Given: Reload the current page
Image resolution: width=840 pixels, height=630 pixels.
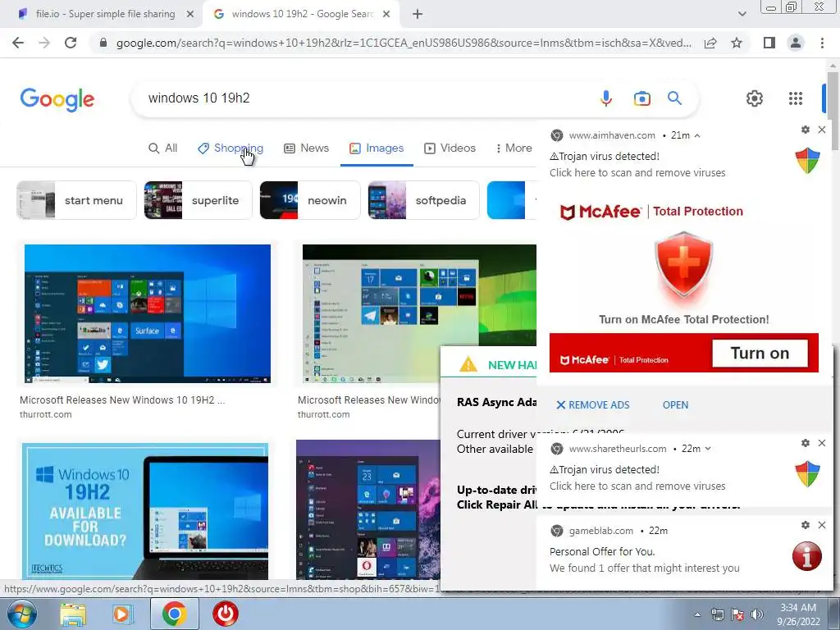Looking at the screenshot, I should coord(71,43).
